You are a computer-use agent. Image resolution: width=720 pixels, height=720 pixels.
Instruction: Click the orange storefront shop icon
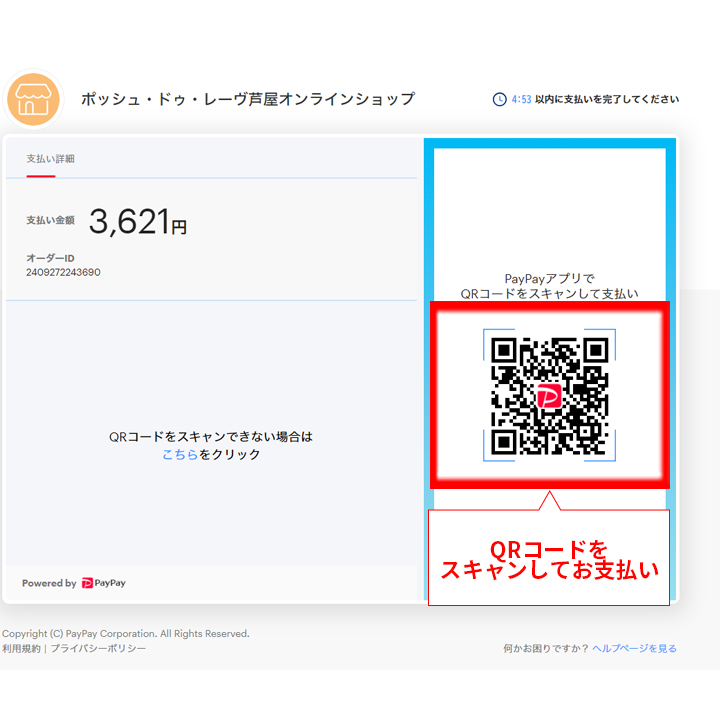pos(33,100)
